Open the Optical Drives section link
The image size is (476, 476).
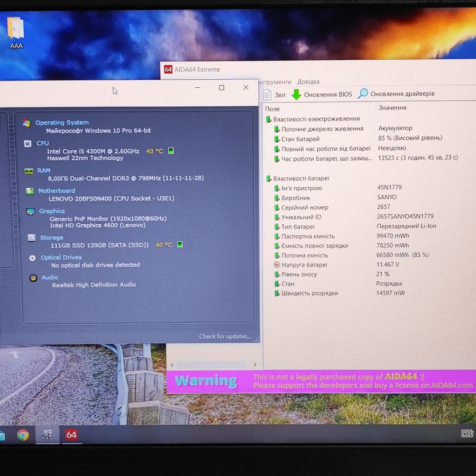(x=61, y=258)
